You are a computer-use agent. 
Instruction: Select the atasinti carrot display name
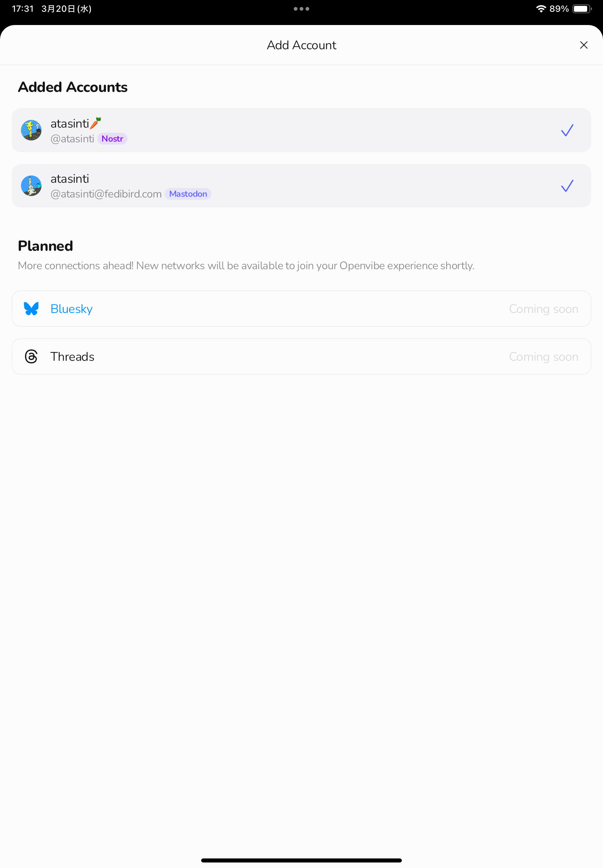coord(76,123)
